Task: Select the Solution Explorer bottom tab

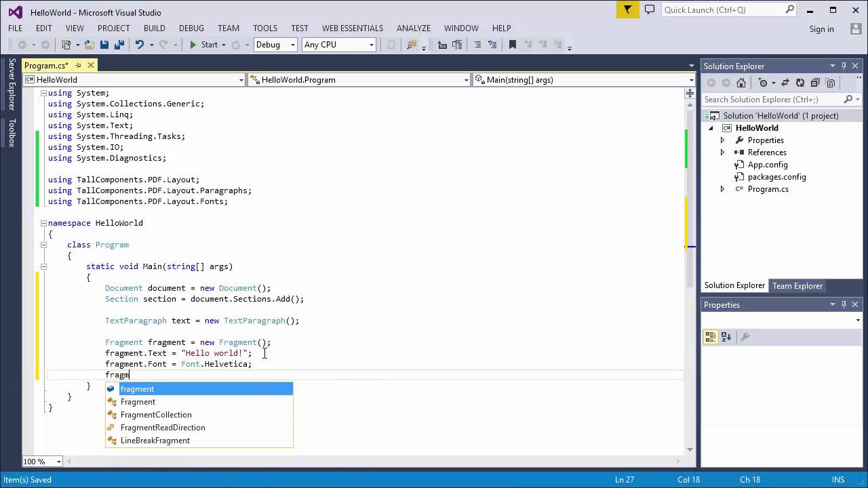Action: tap(734, 286)
